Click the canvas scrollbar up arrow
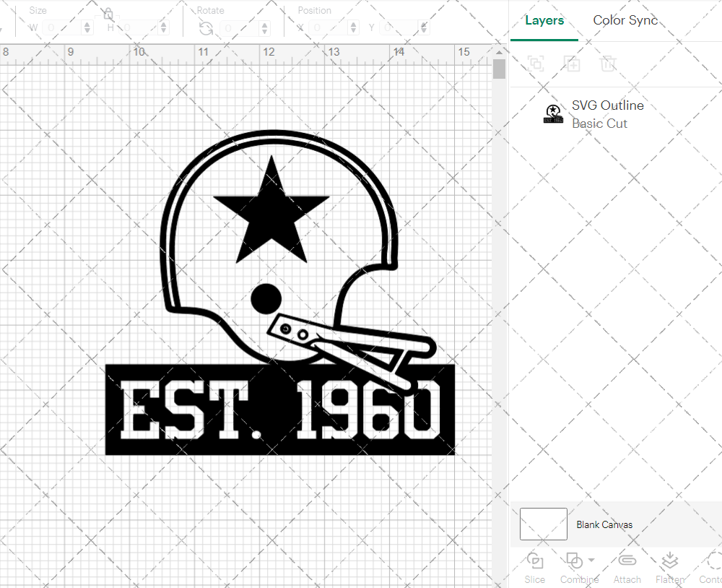Image resolution: width=722 pixels, height=588 pixels. [499, 52]
